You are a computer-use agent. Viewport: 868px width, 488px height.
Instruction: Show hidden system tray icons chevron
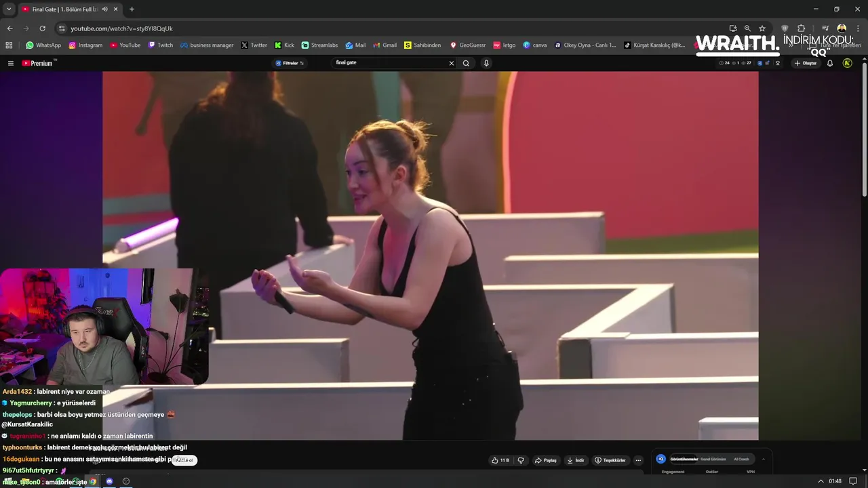coord(821,481)
